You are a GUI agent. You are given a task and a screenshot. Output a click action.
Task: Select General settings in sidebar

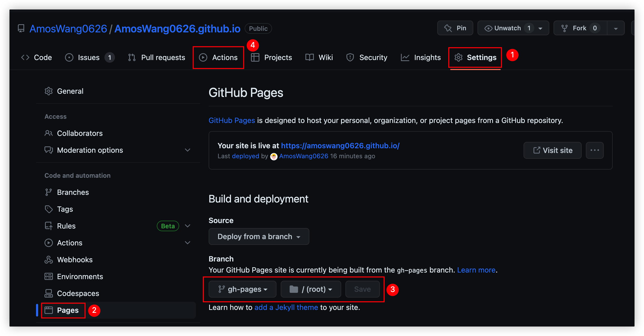pos(70,91)
